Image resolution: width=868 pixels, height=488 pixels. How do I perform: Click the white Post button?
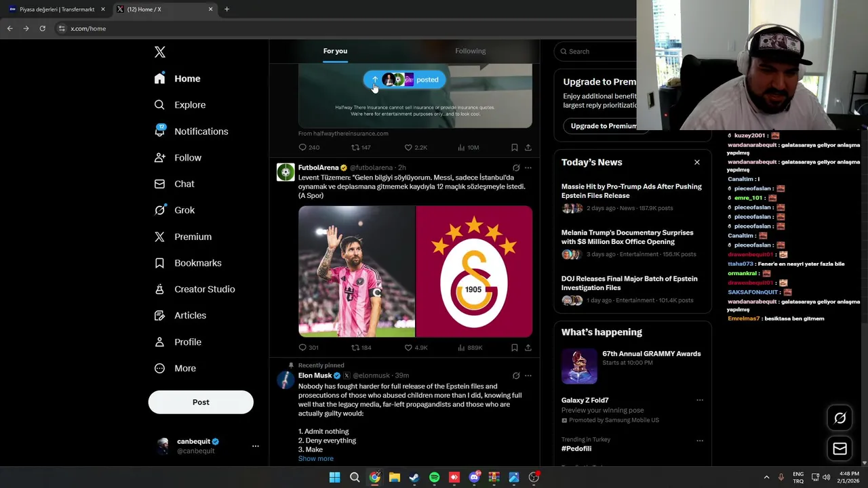click(201, 402)
